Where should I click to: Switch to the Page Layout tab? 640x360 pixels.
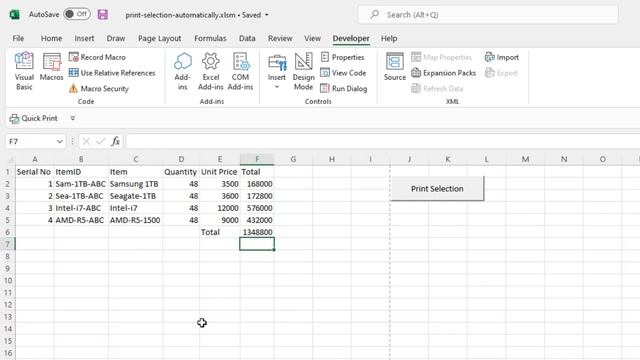click(160, 38)
